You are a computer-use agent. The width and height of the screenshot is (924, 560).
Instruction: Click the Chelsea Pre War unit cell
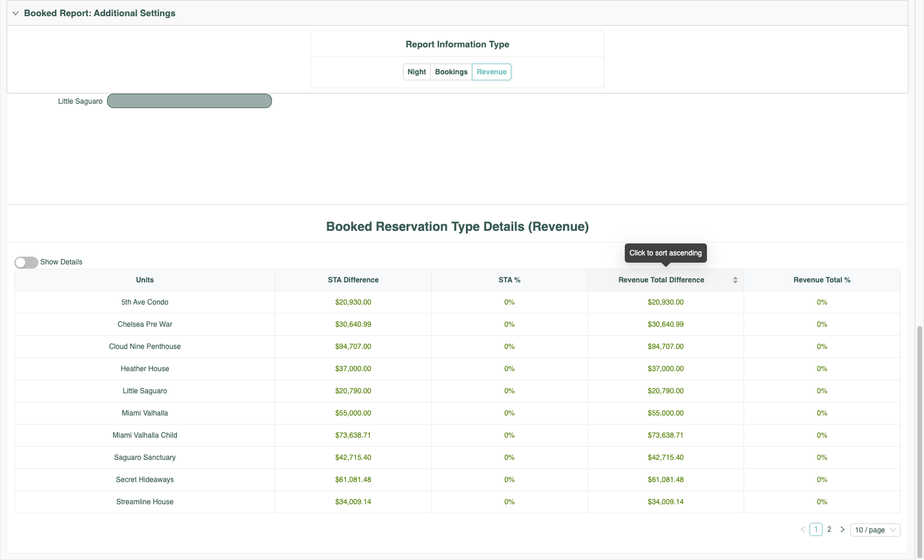pyautogui.click(x=145, y=324)
